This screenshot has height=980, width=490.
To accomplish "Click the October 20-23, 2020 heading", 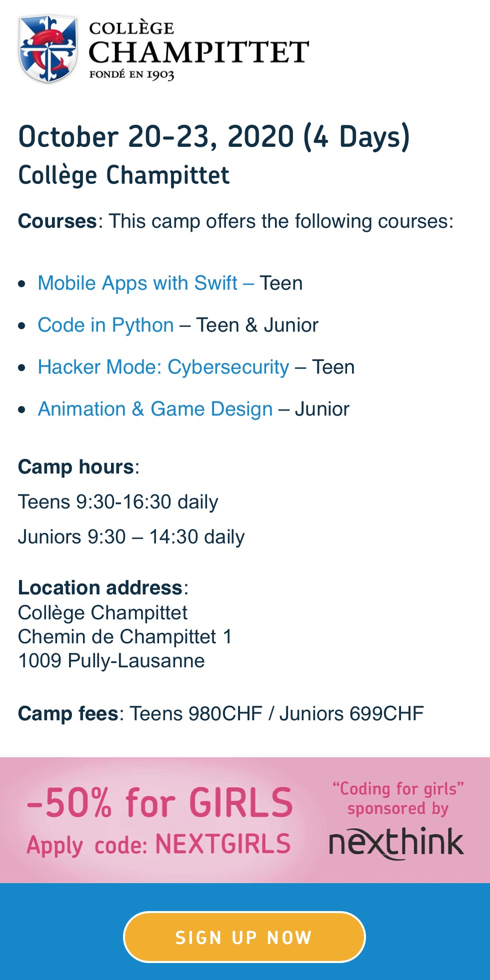I will click(214, 136).
